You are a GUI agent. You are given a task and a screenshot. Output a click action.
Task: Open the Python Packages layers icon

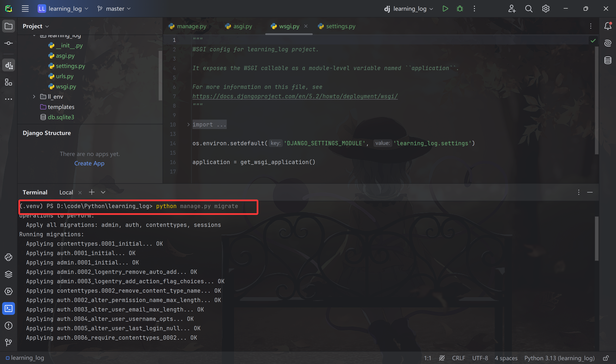tap(9, 274)
